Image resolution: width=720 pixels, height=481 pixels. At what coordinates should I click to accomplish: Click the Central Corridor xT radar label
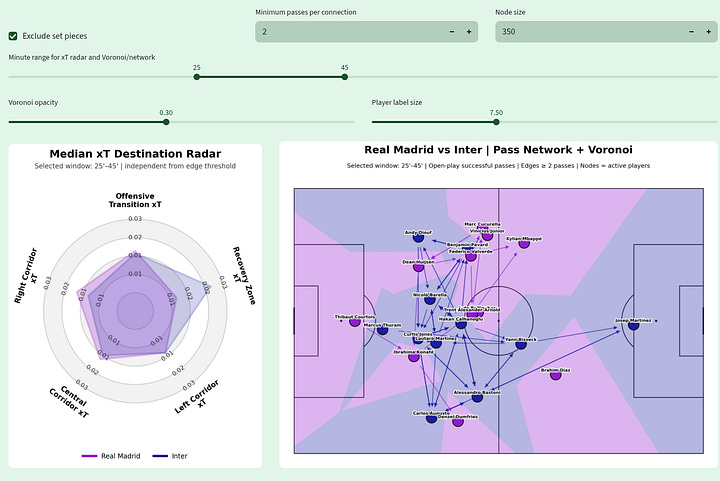pyautogui.click(x=69, y=402)
